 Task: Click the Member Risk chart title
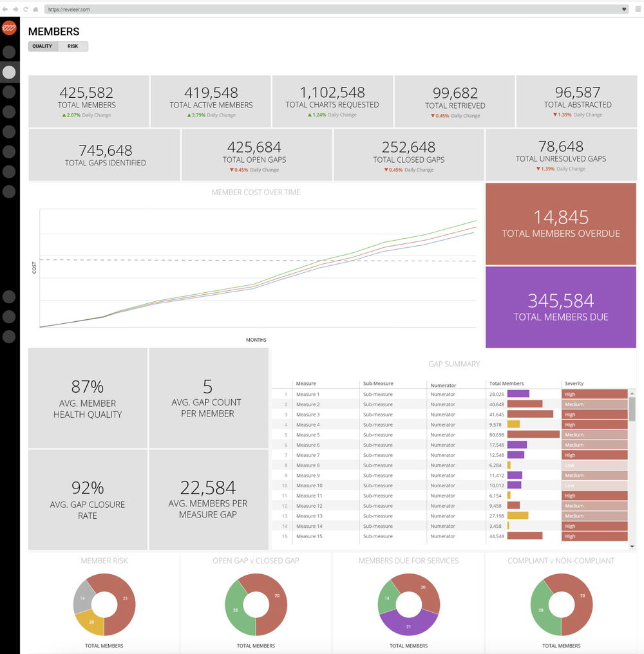point(104,561)
